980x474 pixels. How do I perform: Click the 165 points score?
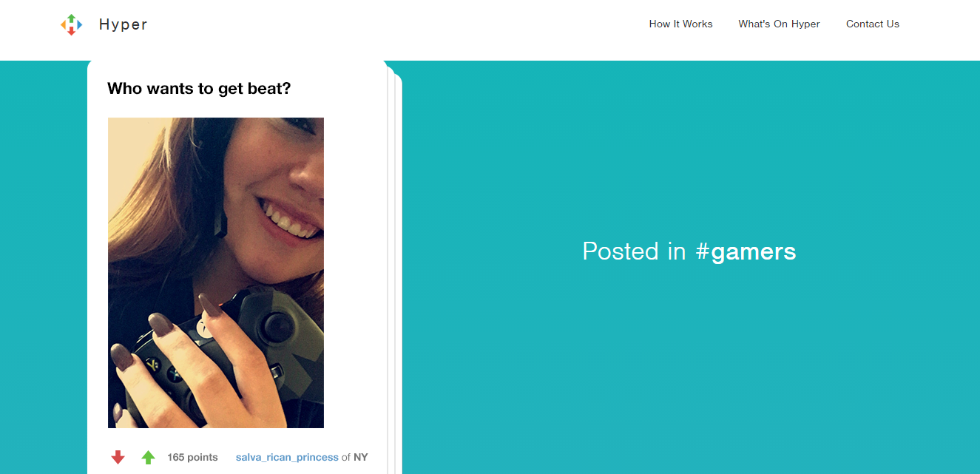192,457
